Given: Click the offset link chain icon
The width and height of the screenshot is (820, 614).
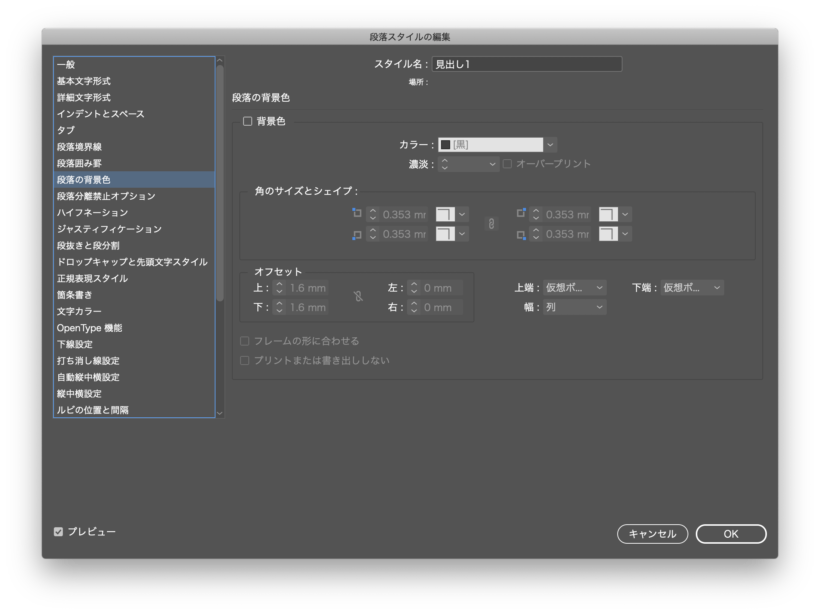Looking at the screenshot, I should [357, 297].
